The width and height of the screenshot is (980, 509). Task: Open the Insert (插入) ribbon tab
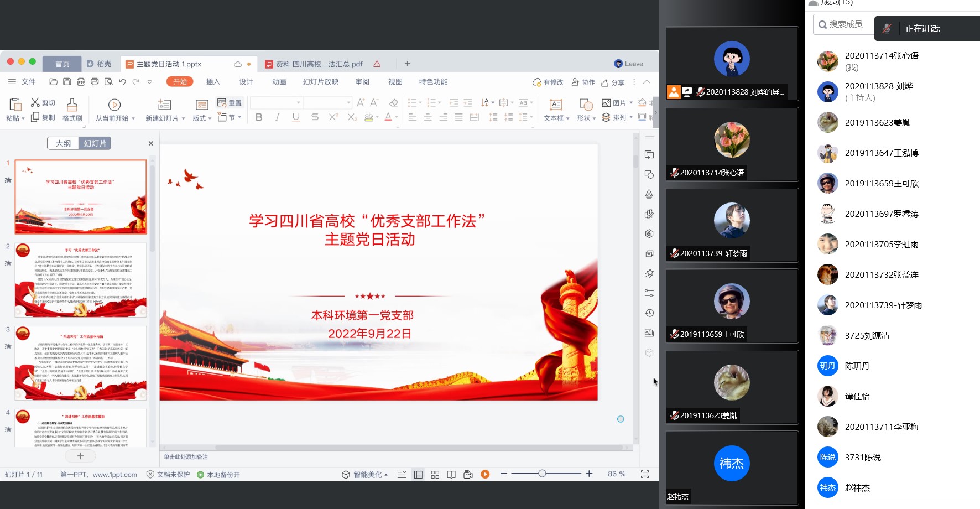213,82
